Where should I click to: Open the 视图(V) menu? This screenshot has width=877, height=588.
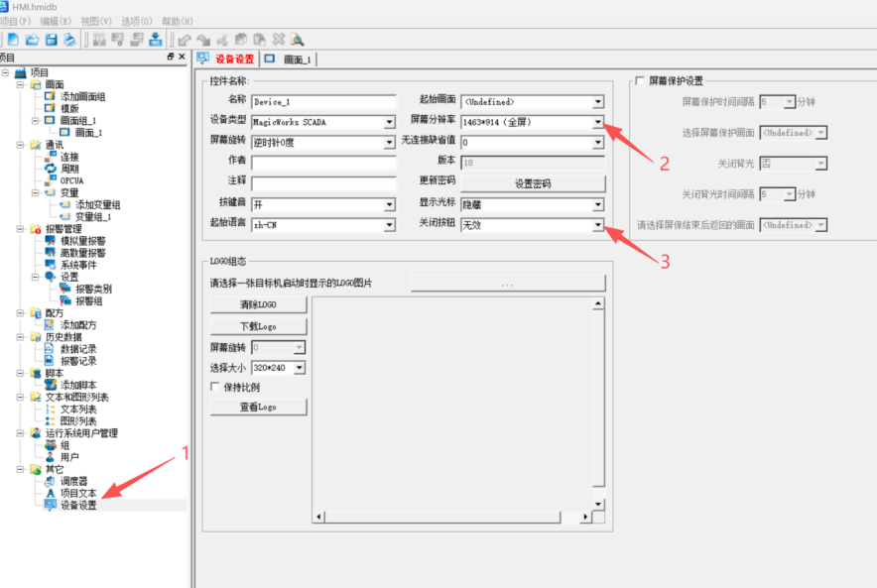point(96,21)
